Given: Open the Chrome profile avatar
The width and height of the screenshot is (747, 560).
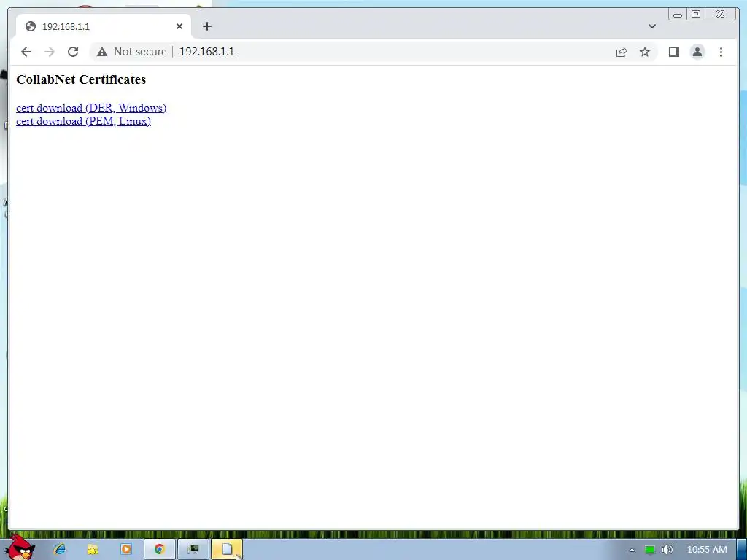Looking at the screenshot, I should coord(697,52).
